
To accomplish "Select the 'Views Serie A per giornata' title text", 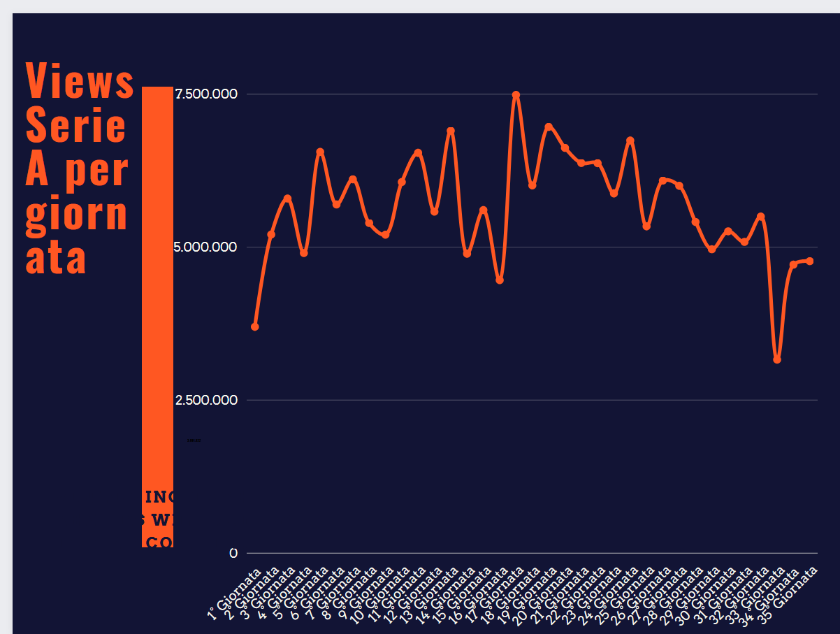I will coord(79,168).
